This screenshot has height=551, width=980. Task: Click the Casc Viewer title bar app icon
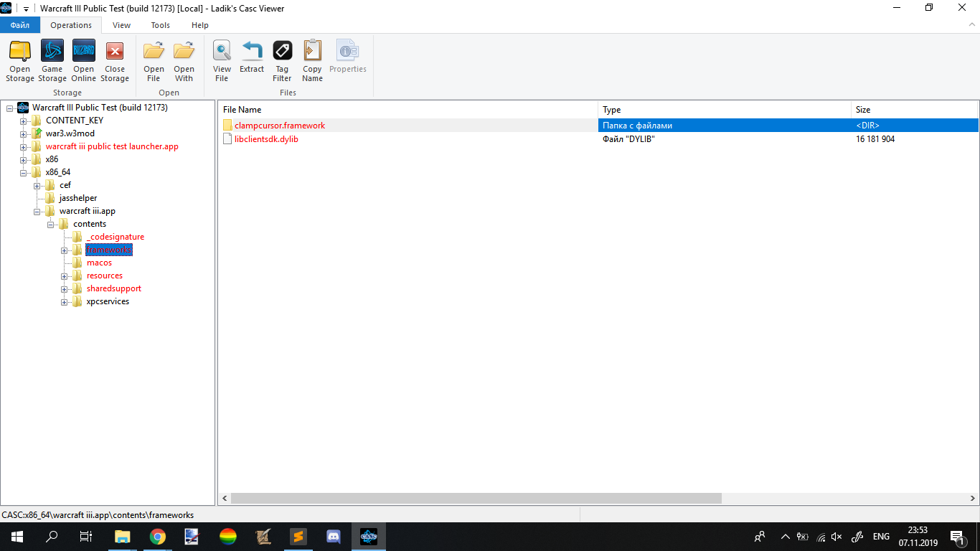pyautogui.click(x=6, y=9)
